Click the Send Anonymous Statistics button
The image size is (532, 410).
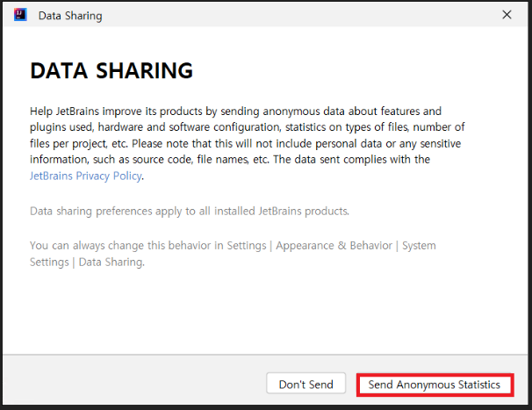click(x=435, y=385)
